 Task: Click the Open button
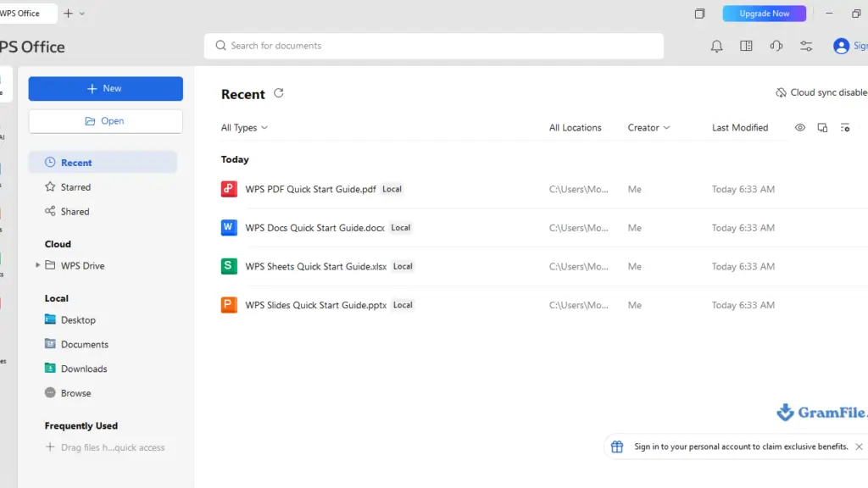[106, 121]
